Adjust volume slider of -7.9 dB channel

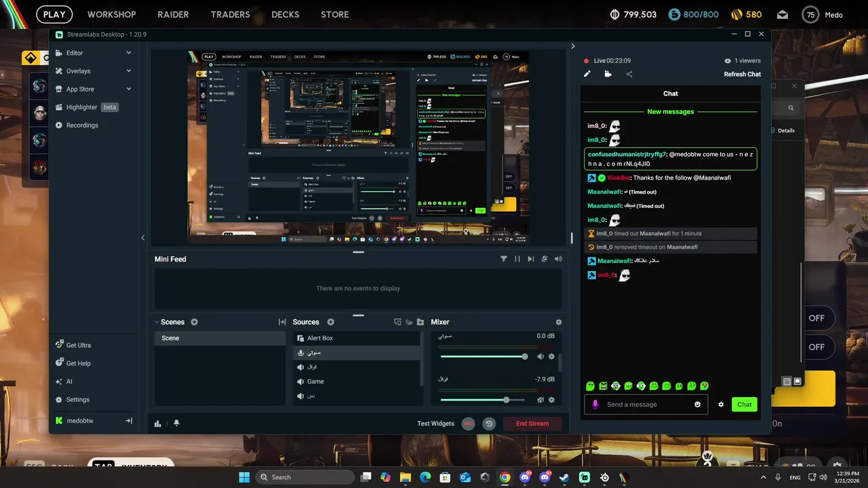click(484, 400)
